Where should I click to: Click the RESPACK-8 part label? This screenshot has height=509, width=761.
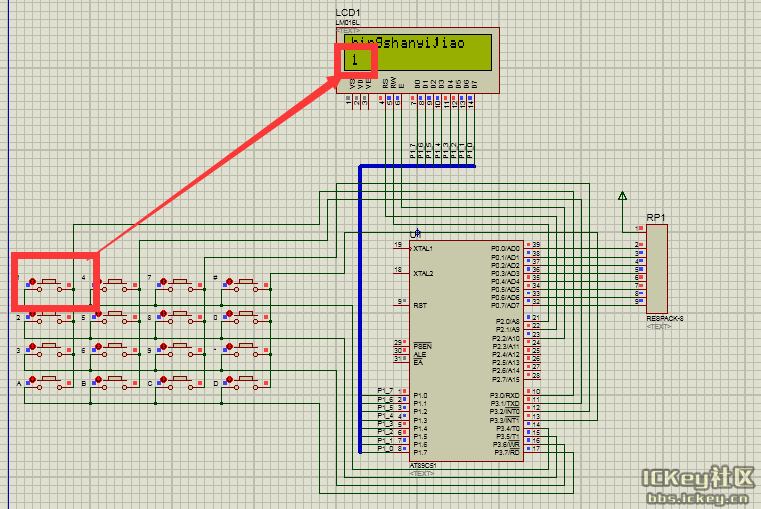tap(665, 319)
